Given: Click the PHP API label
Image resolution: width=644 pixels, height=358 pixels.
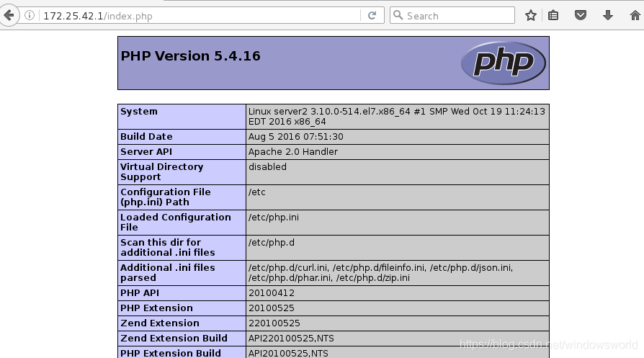Looking at the screenshot, I should click(x=140, y=292).
